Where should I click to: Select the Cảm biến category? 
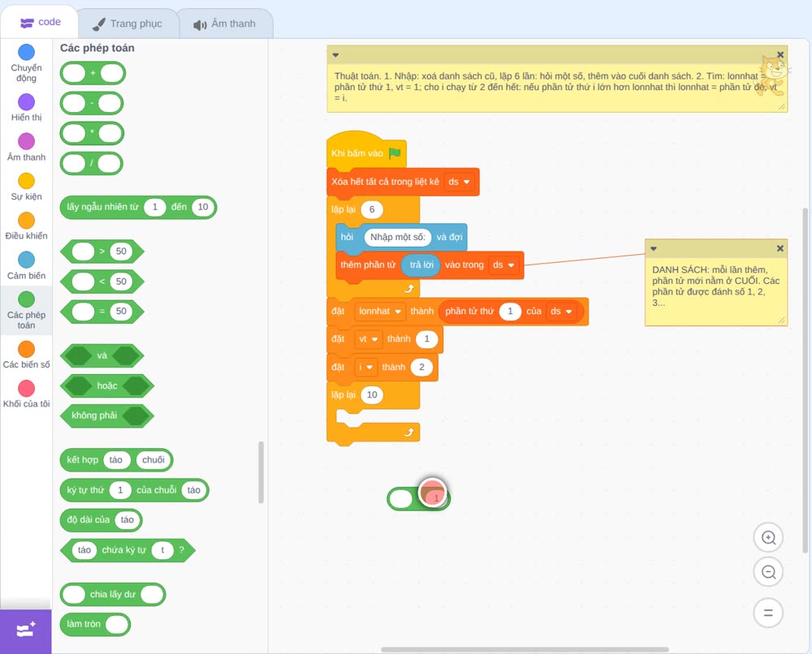pos(27,265)
